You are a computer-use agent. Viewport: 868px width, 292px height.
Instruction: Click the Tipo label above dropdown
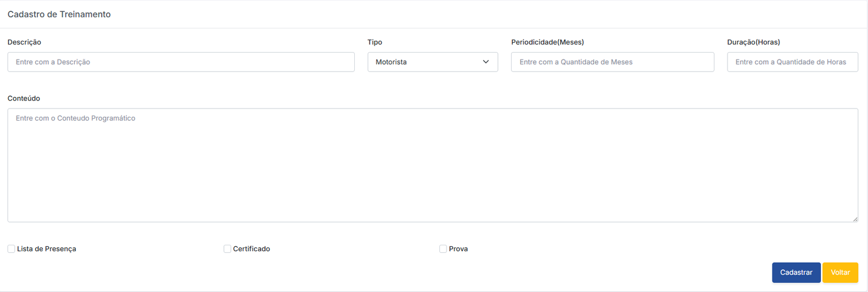[375, 42]
